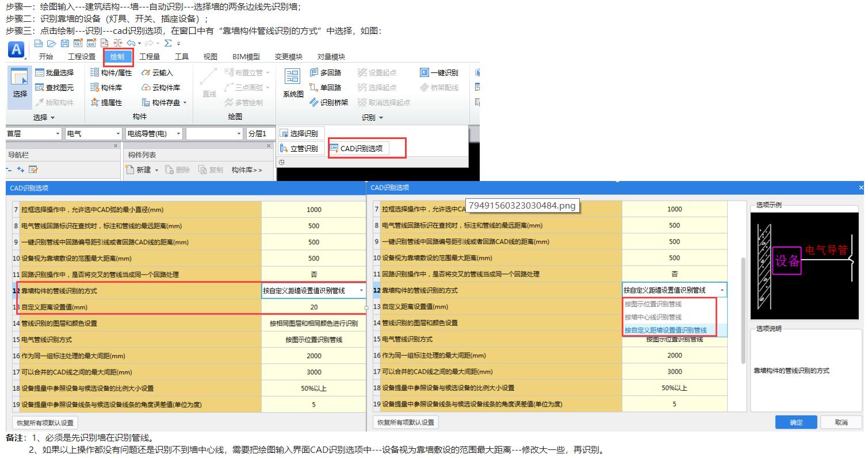
Task: Click 确定 in the right CAD识别选项 dialog
Action: point(796,422)
